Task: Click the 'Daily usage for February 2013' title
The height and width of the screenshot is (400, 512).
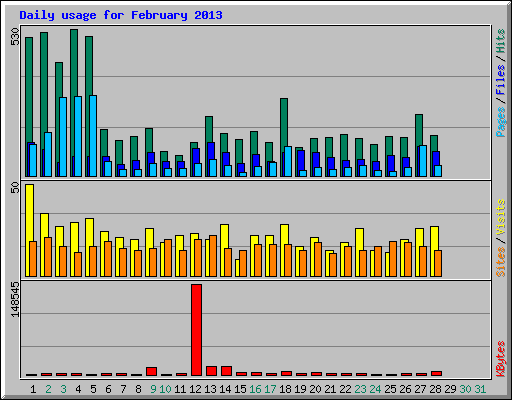Action: 121,15
